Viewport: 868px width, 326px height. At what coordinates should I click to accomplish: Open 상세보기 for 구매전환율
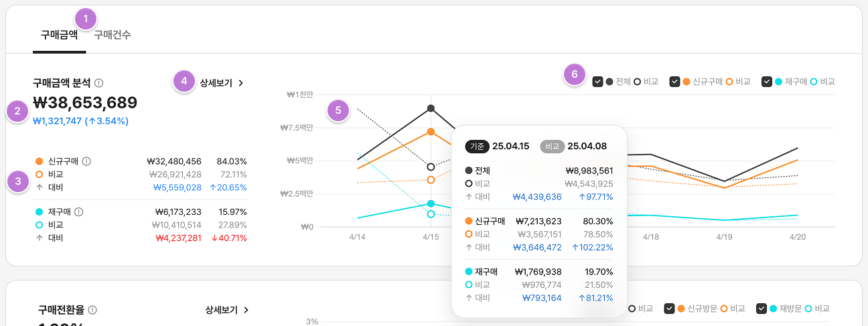tap(221, 310)
